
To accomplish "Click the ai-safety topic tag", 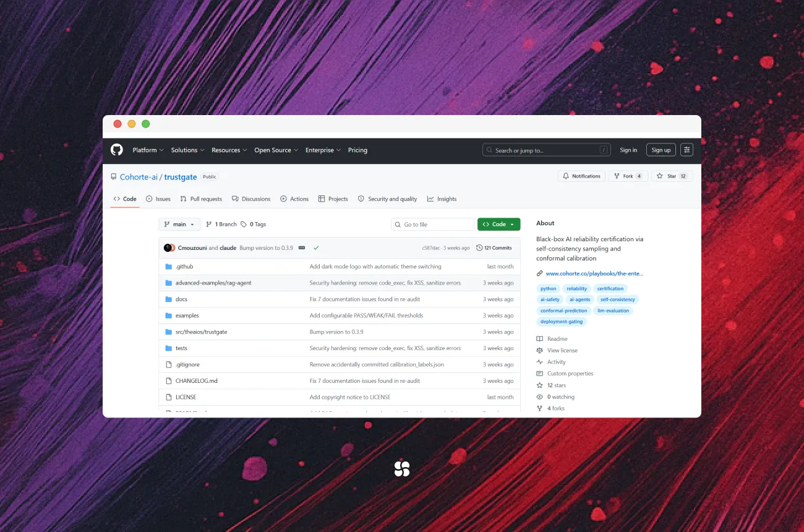I will pos(550,299).
